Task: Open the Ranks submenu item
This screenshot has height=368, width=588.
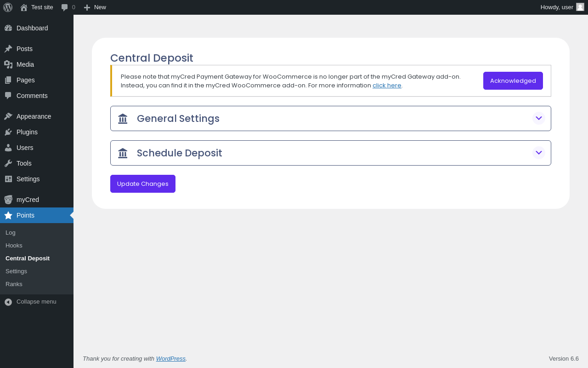Action: 14,284
